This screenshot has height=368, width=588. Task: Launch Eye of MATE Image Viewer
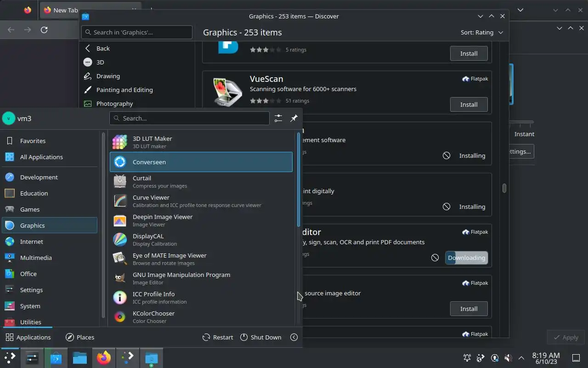click(201, 259)
